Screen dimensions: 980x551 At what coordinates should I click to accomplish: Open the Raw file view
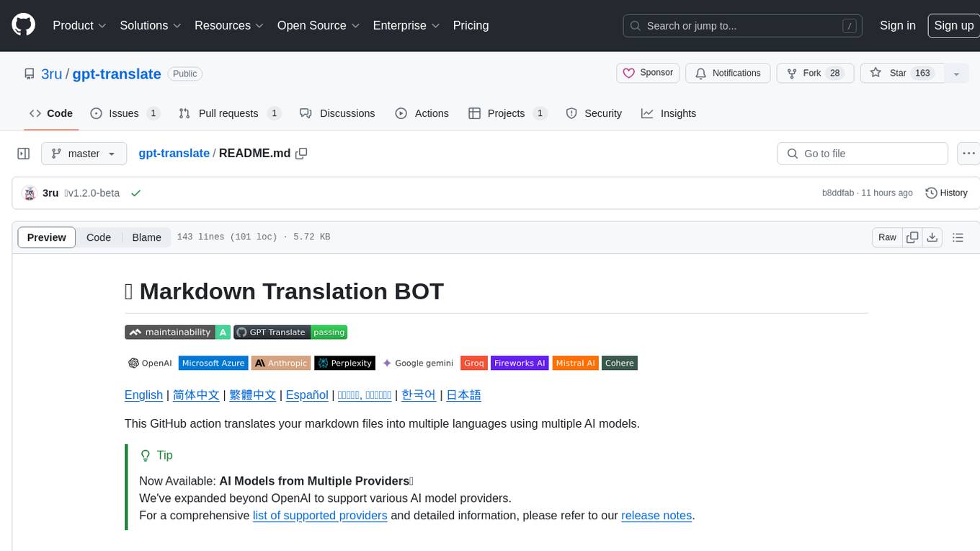(x=887, y=237)
